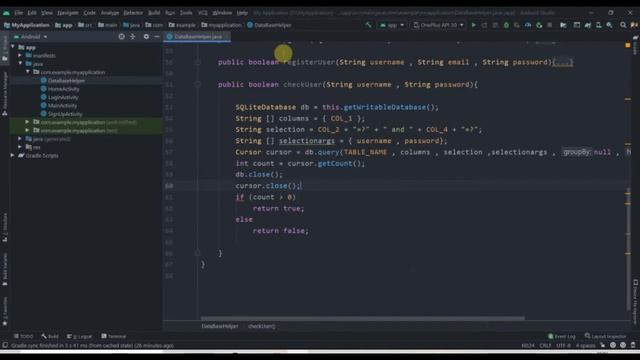Click the MyApplication breadcrumb in navigation bar
Image resolution: width=640 pixels, height=360 pixels.
(27, 25)
